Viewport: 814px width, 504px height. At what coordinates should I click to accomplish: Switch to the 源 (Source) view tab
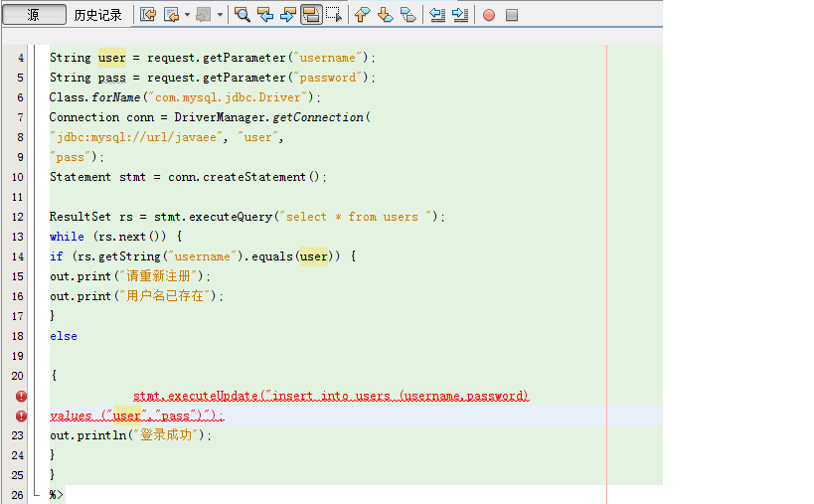[x=34, y=15]
